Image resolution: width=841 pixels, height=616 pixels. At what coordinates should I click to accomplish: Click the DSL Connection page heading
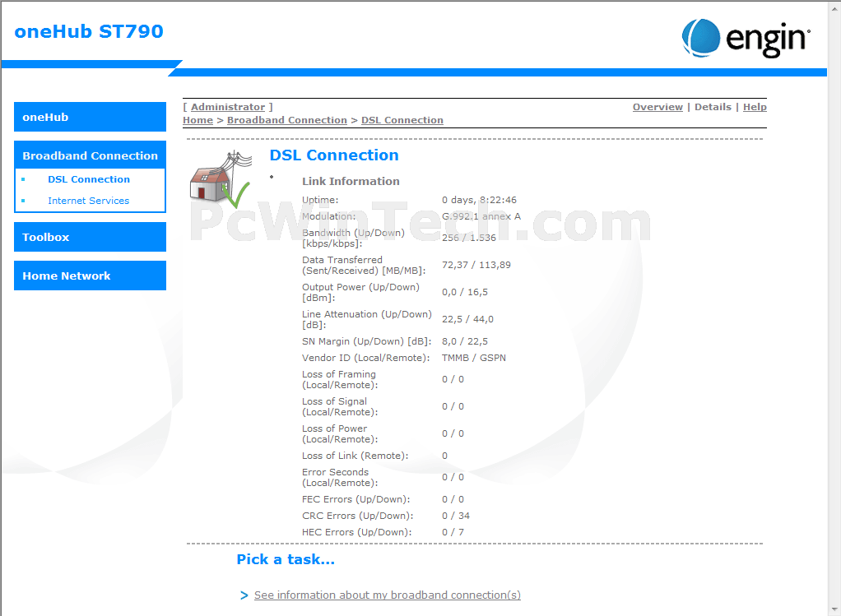(333, 155)
